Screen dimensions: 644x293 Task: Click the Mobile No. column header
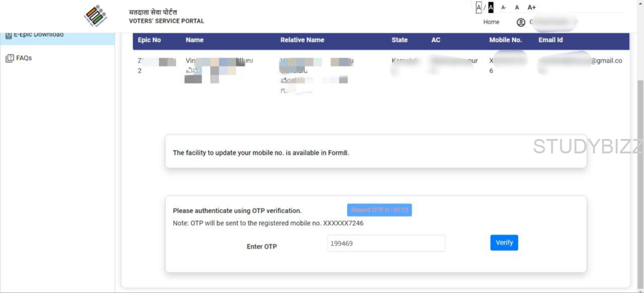tap(506, 40)
